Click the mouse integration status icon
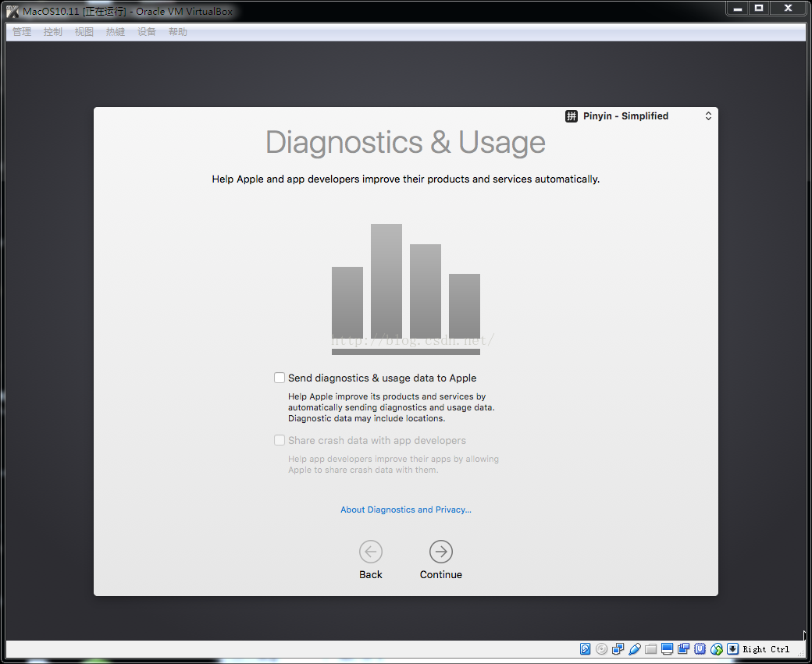The width and height of the screenshot is (812, 664). click(x=716, y=648)
